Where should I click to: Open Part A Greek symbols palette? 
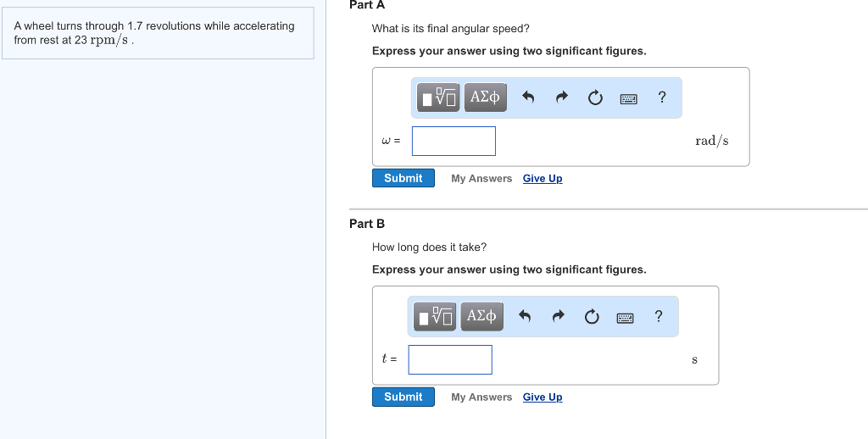pyautogui.click(x=485, y=97)
